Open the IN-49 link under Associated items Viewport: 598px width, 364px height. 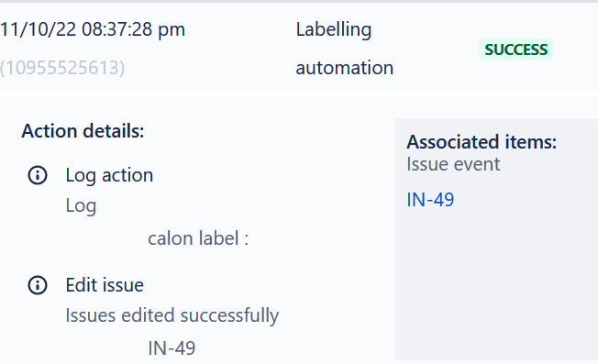(430, 200)
